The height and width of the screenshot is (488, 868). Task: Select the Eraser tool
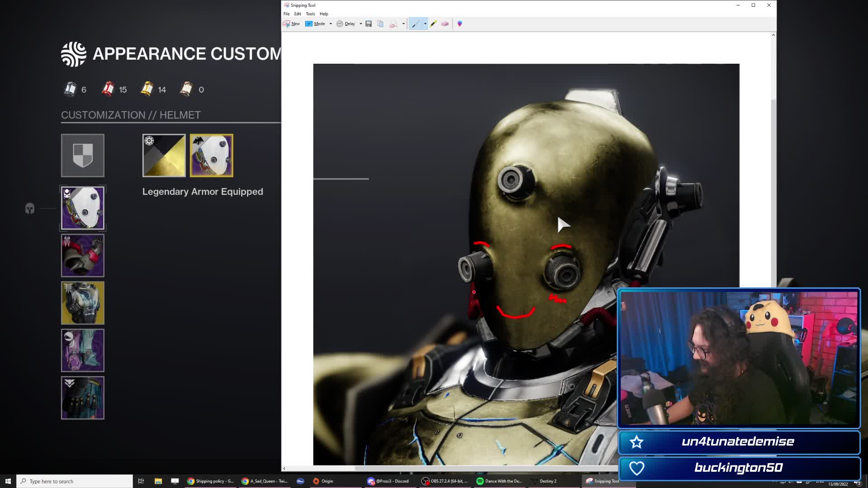(x=445, y=23)
